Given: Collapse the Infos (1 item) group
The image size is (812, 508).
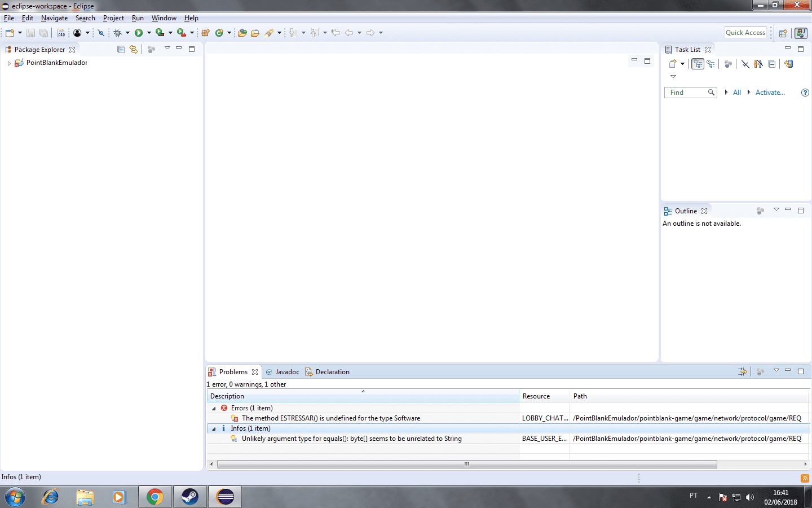Looking at the screenshot, I should tap(214, 428).
